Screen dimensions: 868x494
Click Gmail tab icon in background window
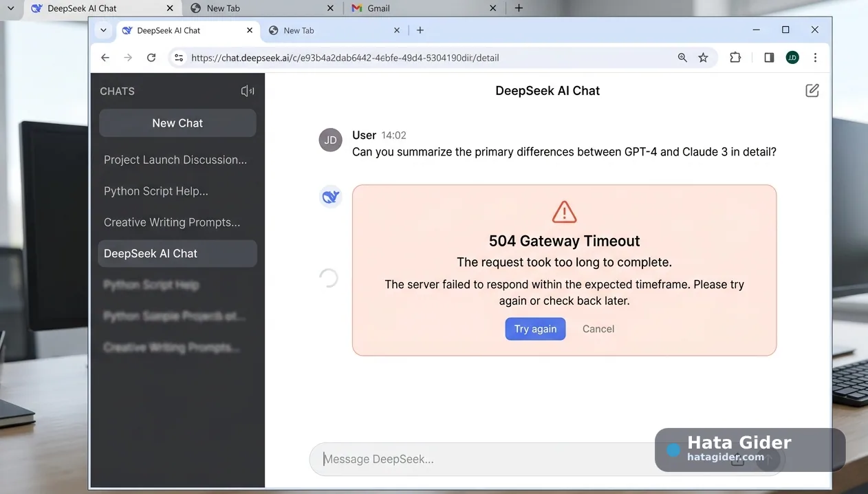click(356, 8)
